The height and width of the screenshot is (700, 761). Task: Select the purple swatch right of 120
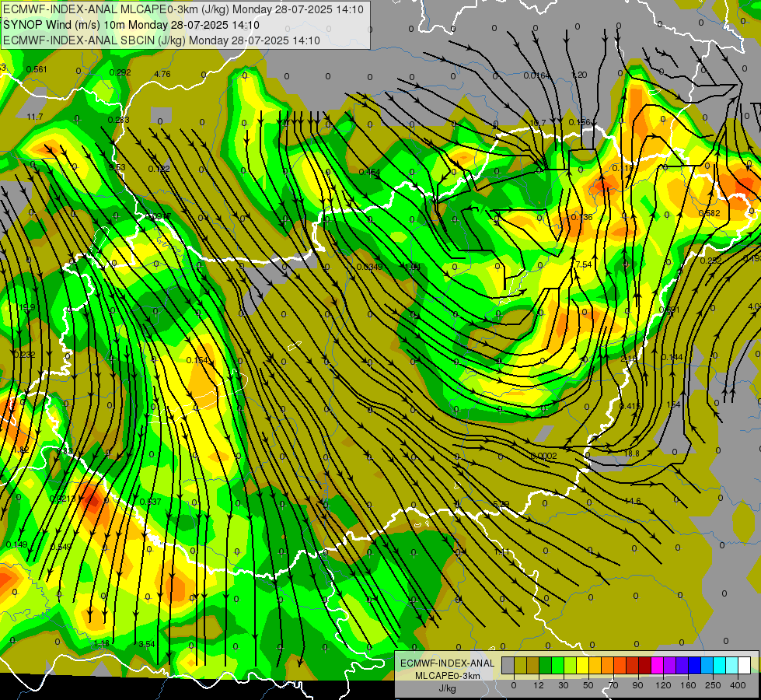[670, 665]
